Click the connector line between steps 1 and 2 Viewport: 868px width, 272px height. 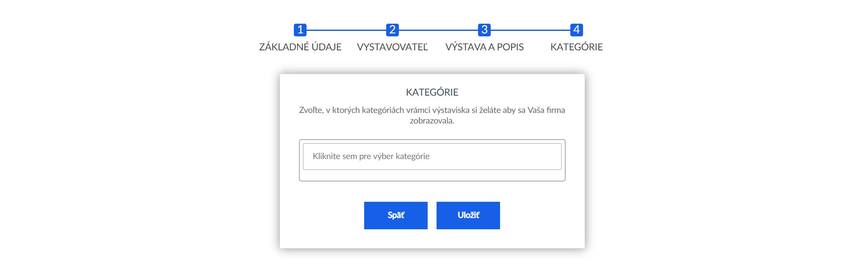coord(346,30)
